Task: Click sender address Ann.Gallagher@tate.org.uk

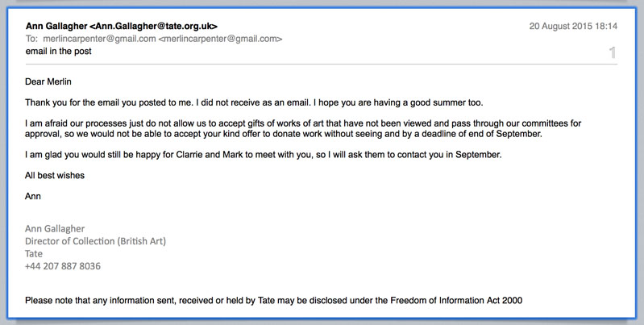Action: 154,27
